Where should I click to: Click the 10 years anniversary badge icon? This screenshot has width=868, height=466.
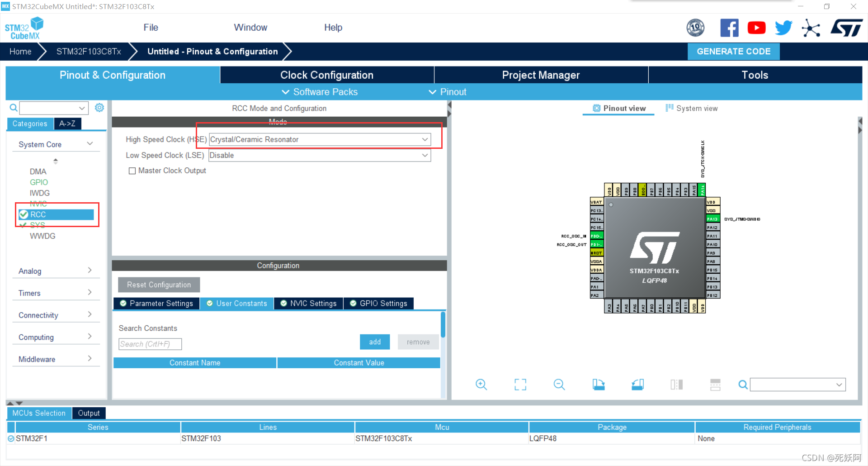(x=695, y=28)
